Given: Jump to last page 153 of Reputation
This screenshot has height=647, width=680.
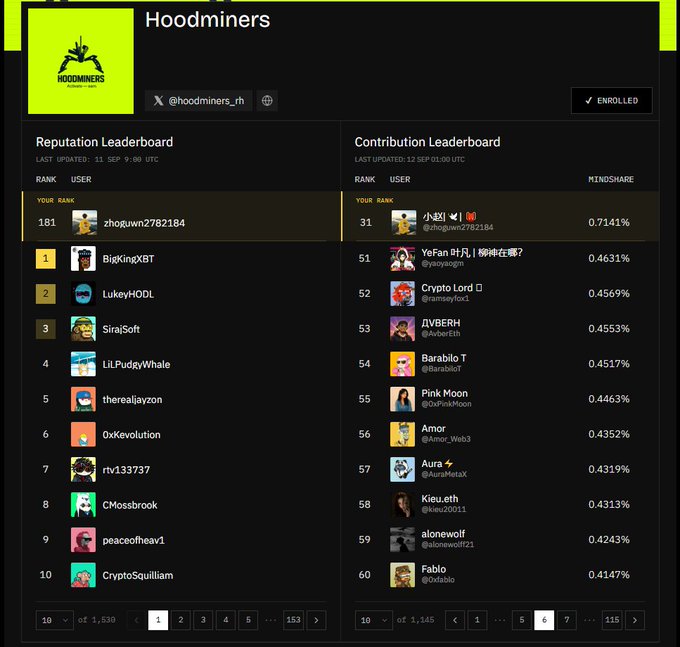Looking at the screenshot, I should pyautogui.click(x=294, y=620).
